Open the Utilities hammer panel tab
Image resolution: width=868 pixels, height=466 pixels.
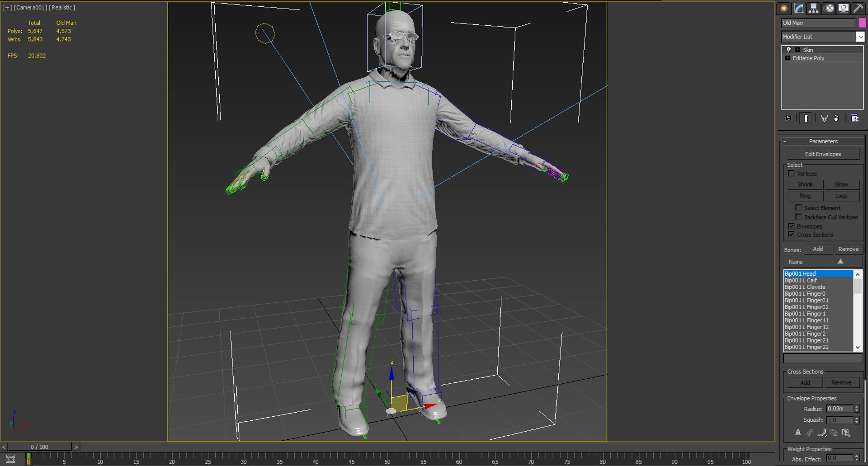858,8
